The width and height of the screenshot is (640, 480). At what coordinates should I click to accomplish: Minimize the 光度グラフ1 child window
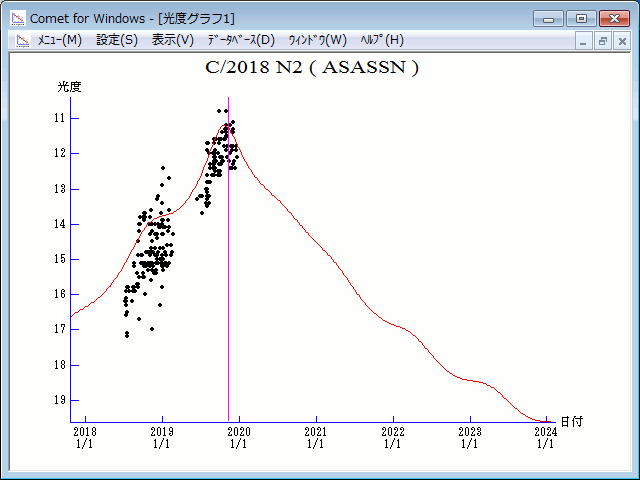[x=583, y=41]
